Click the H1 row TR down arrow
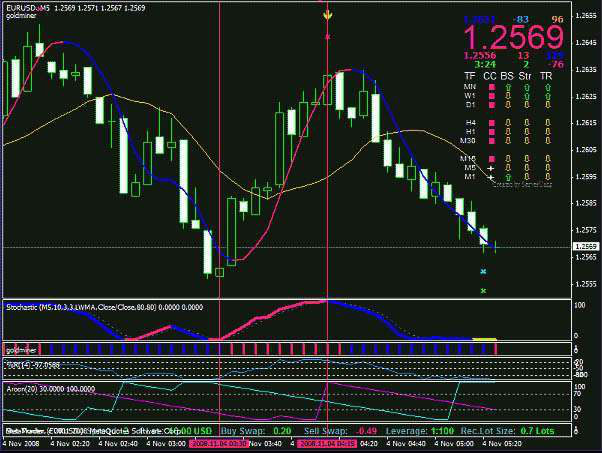 (548, 132)
